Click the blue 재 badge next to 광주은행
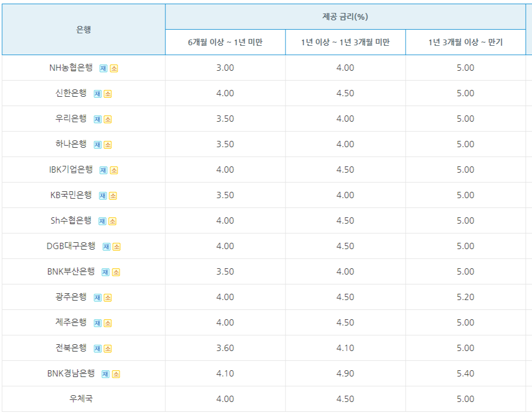Screen dimensions: 532x416 pos(98,297)
